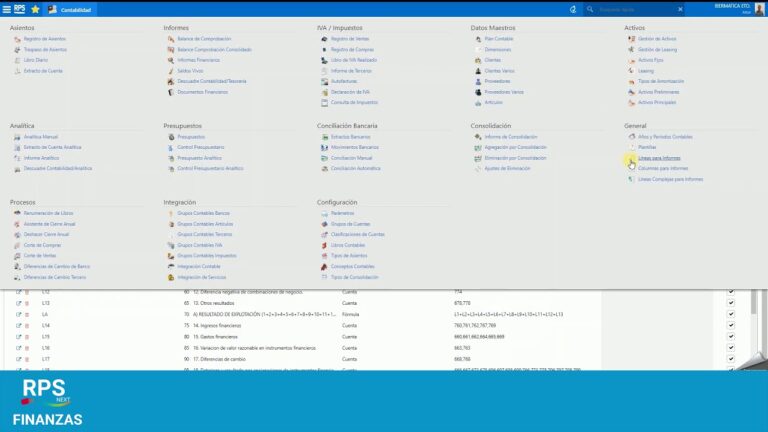Viewport: 768px width, 432px height.
Task: Click the Registro de Asientos icon
Action: click(17, 39)
